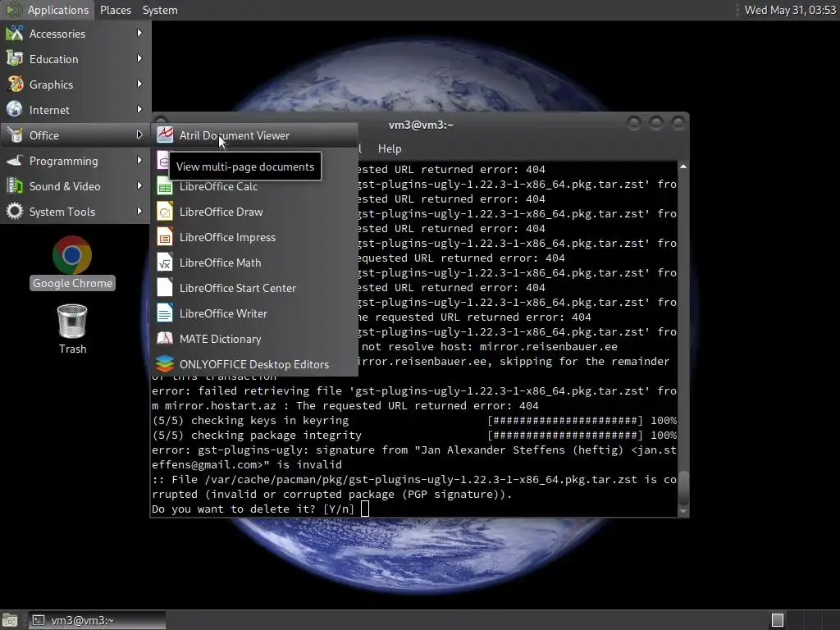Open the Education category icon
Viewport: 840px width, 630px height.
point(15,59)
